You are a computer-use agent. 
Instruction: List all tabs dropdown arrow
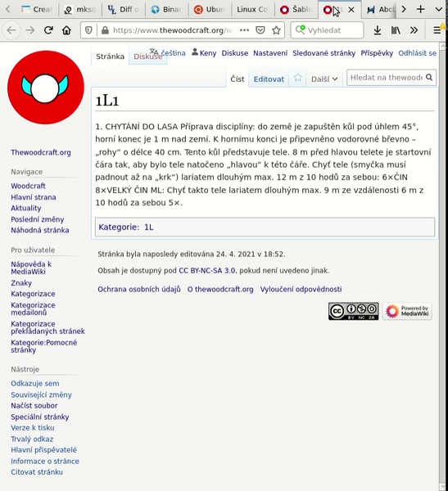tap(439, 9)
